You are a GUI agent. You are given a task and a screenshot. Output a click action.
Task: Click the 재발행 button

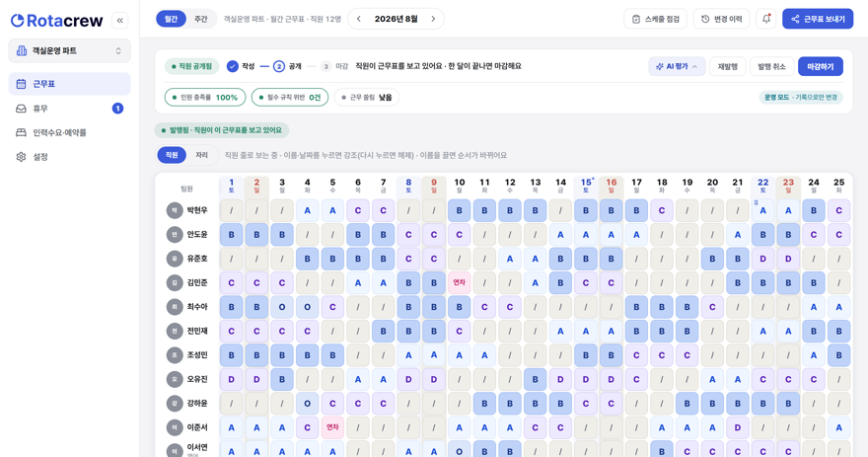tap(727, 66)
